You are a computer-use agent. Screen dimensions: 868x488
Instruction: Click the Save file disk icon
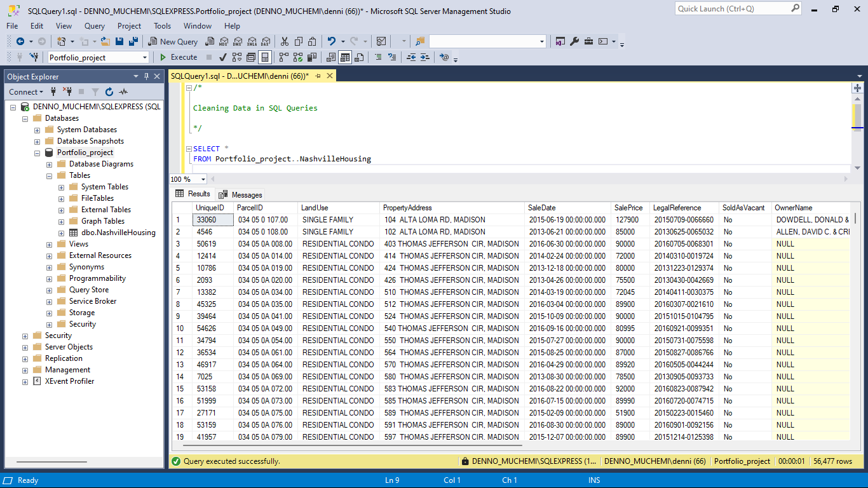click(x=120, y=41)
